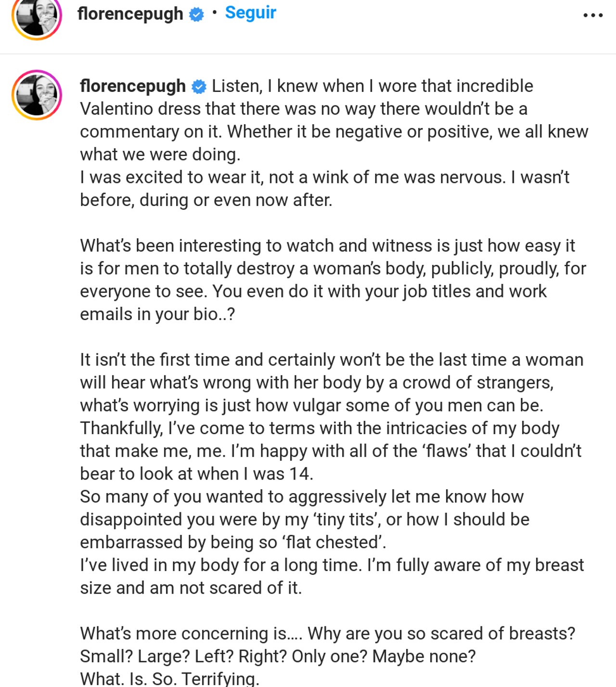Click the line starting 'What's more concerning is'
This screenshot has height=687, width=616.
[327, 633]
